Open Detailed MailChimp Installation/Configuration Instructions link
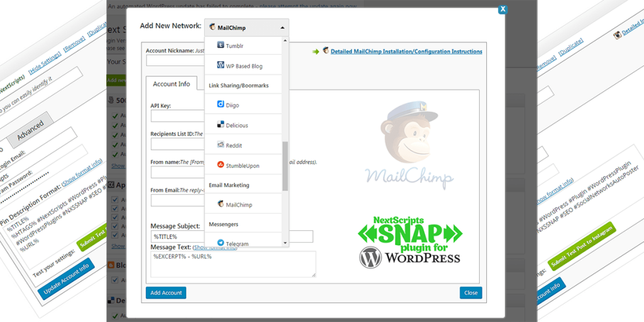The image size is (644, 322). [406, 52]
